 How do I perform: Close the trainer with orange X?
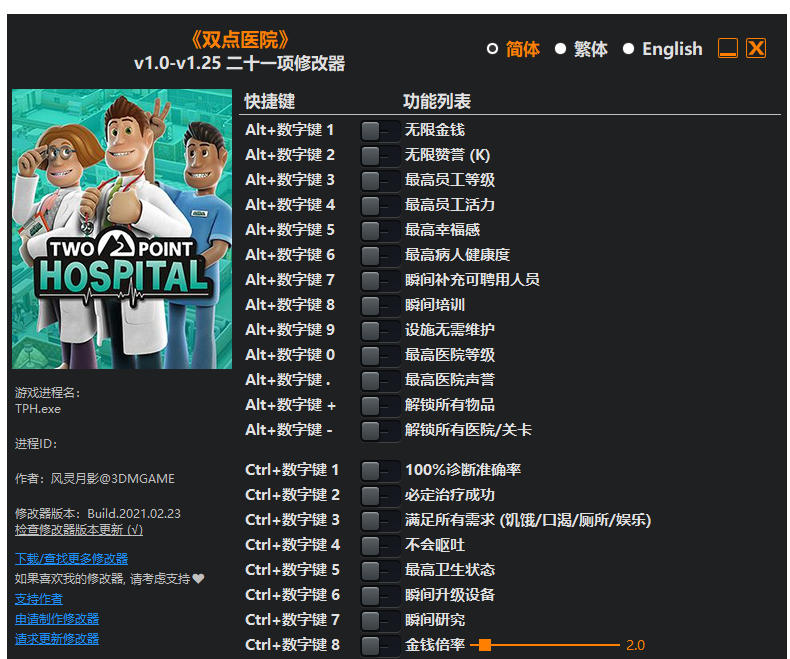tap(756, 48)
